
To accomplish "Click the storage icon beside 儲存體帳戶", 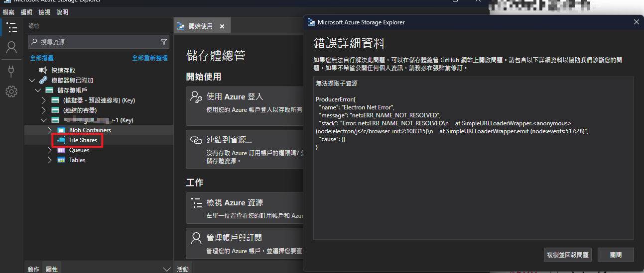I will point(49,90).
